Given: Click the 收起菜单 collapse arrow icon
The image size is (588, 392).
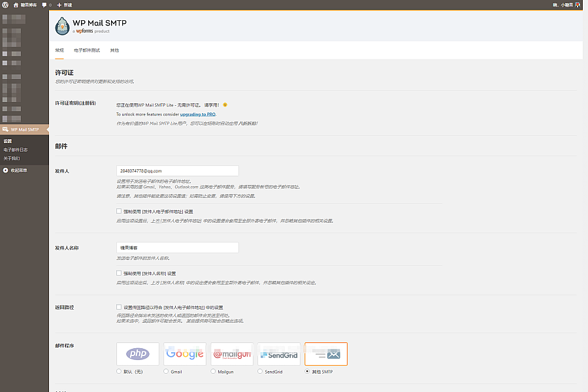Looking at the screenshot, I should point(5,171).
